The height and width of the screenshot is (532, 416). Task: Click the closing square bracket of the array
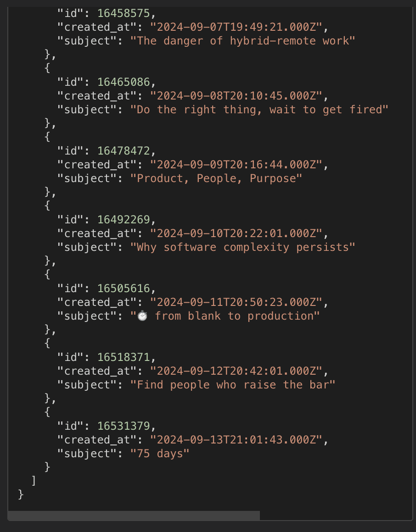tap(34, 481)
